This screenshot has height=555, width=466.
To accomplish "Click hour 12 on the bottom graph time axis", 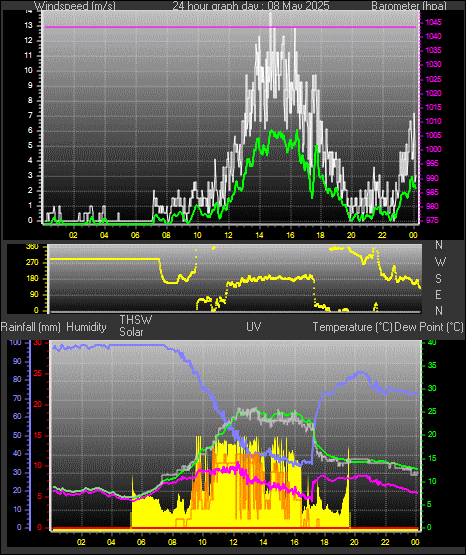I will click(233, 542).
